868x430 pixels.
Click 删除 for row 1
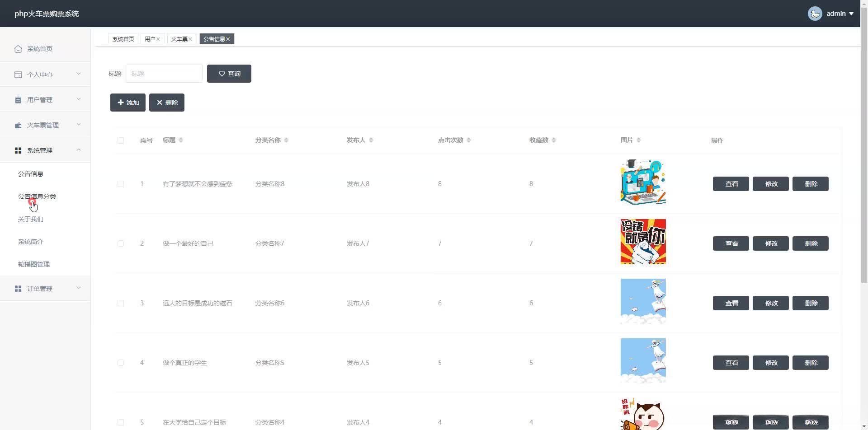tap(811, 184)
